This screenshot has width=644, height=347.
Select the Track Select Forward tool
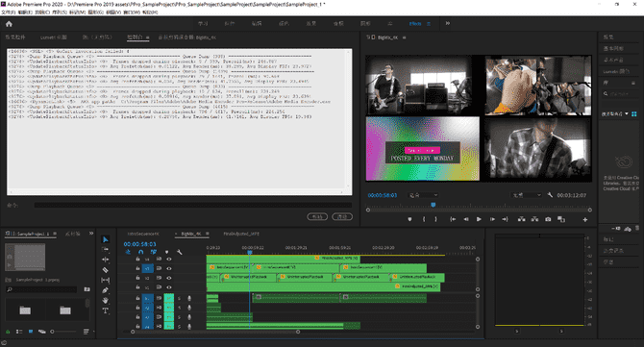(105, 249)
